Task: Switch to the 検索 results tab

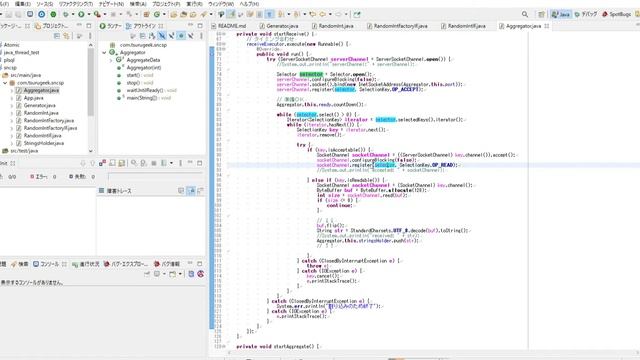Action: click(20, 264)
